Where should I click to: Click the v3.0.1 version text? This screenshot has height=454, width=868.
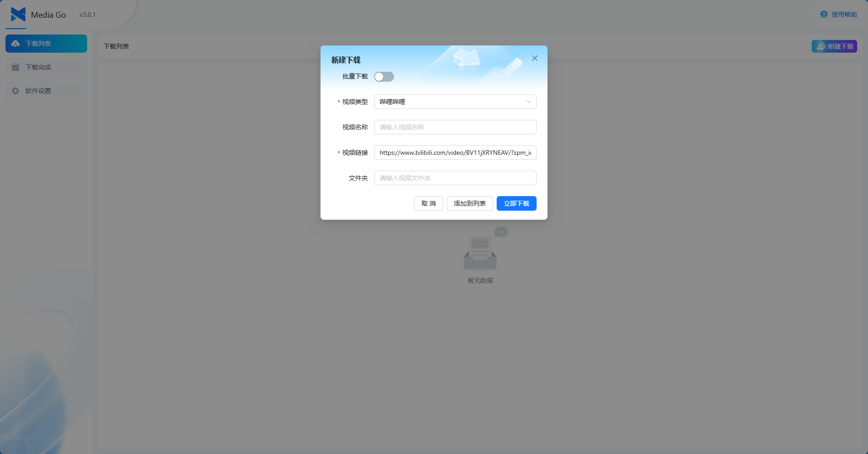[88, 15]
